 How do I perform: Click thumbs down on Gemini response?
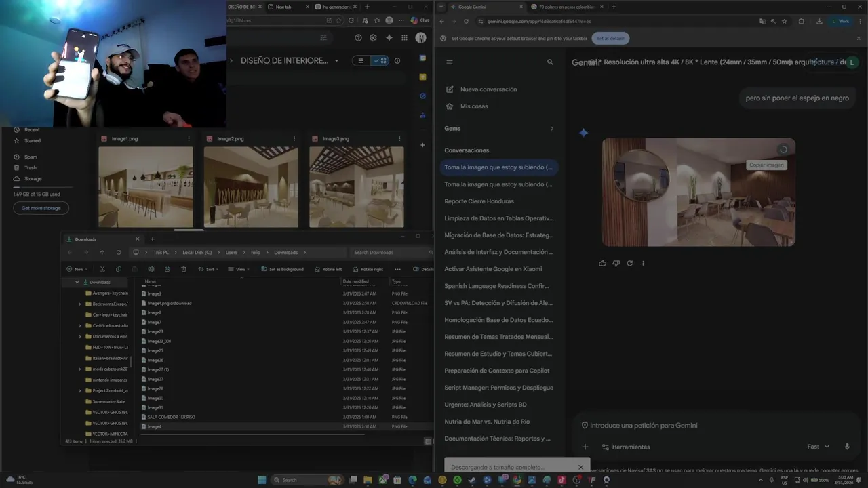point(616,263)
